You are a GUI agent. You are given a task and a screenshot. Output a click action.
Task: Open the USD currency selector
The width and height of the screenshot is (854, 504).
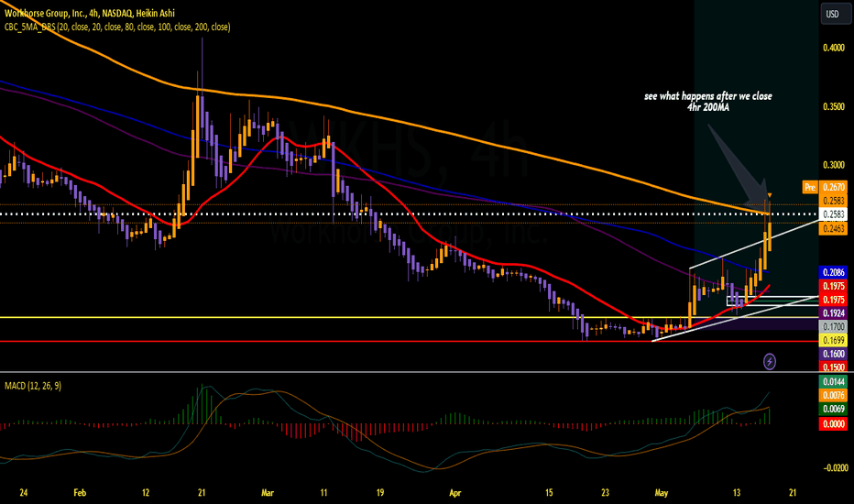(835, 14)
